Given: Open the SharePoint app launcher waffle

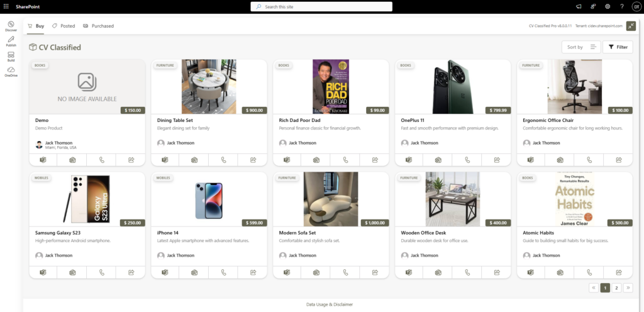Looking at the screenshot, I should tap(6, 6).
